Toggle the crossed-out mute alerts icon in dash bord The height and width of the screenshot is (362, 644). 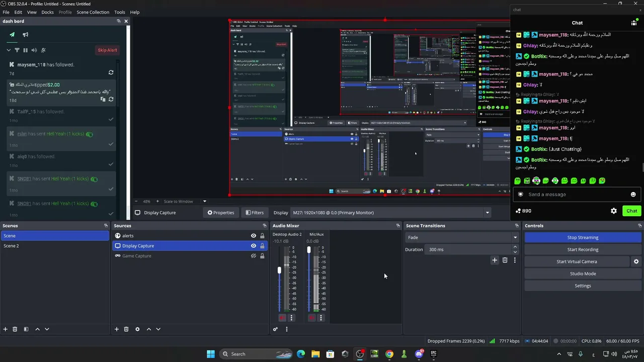coord(43,50)
